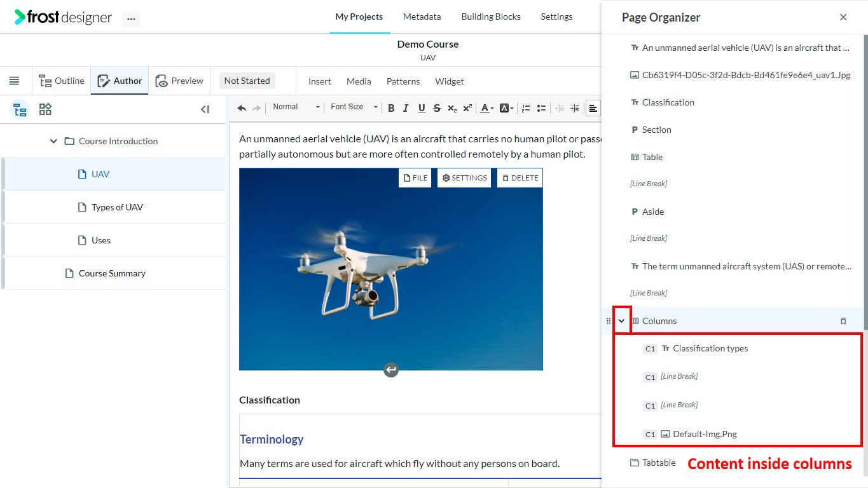Open the Widget menu

tap(450, 81)
